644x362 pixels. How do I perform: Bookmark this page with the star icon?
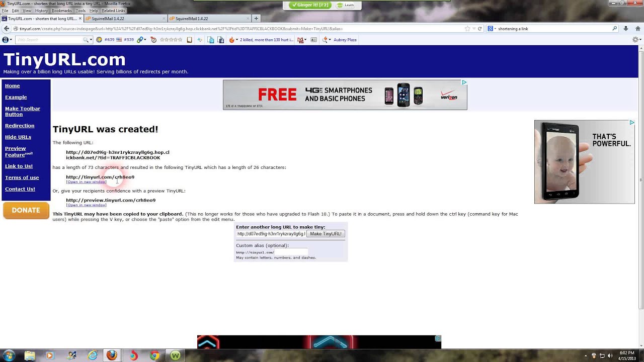[x=467, y=29]
